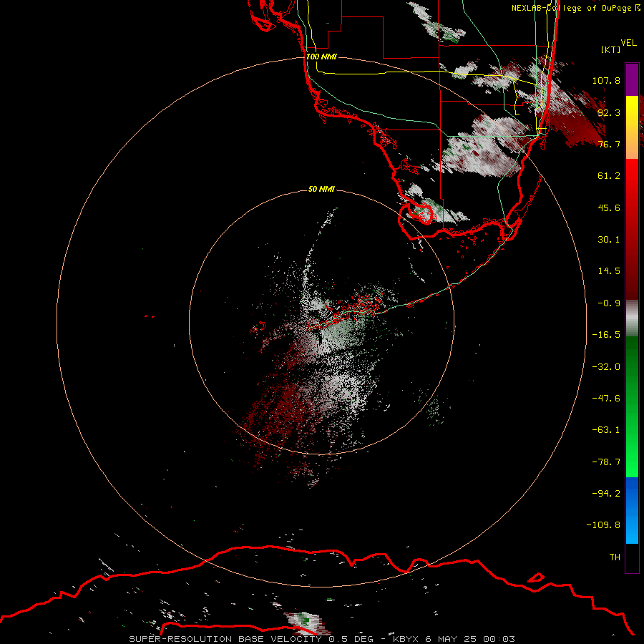Click the 61.2 velocity scale value
Screen dimensions: 644x644
click(x=609, y=176)
